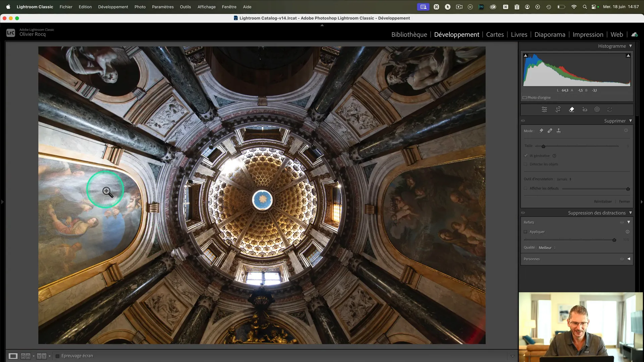Show the top panel via collapse arrow

point(322,25)
